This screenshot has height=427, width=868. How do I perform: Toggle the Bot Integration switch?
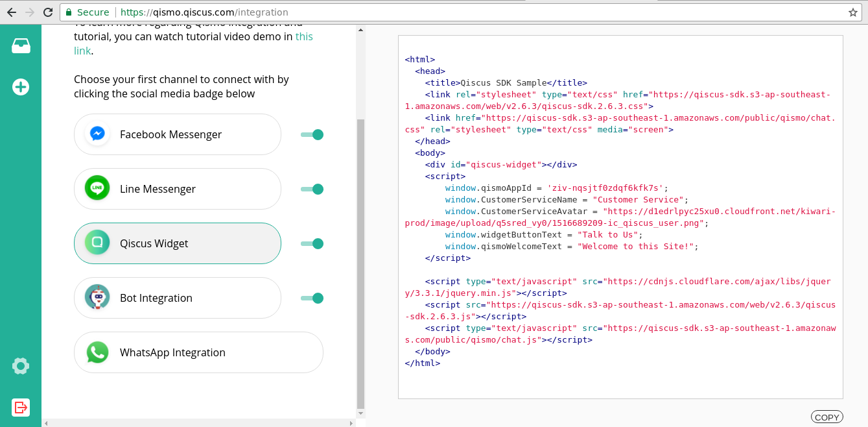click(312, 298)
